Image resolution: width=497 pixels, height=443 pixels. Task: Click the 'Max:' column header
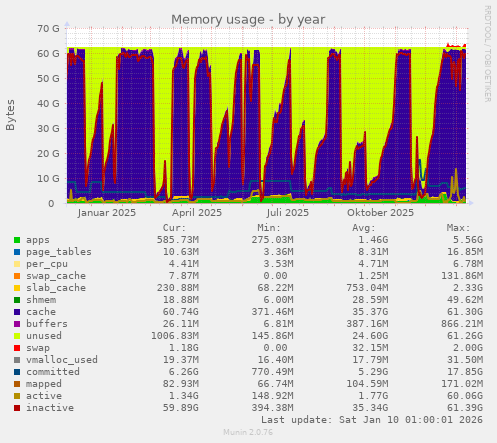click(x=458, y=228)
